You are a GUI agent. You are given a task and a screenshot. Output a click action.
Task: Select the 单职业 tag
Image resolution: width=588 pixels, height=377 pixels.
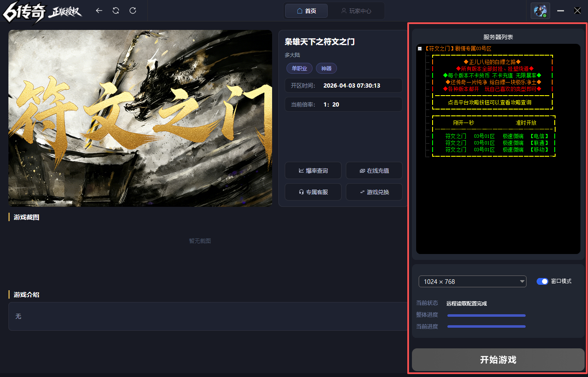(299, 69)
